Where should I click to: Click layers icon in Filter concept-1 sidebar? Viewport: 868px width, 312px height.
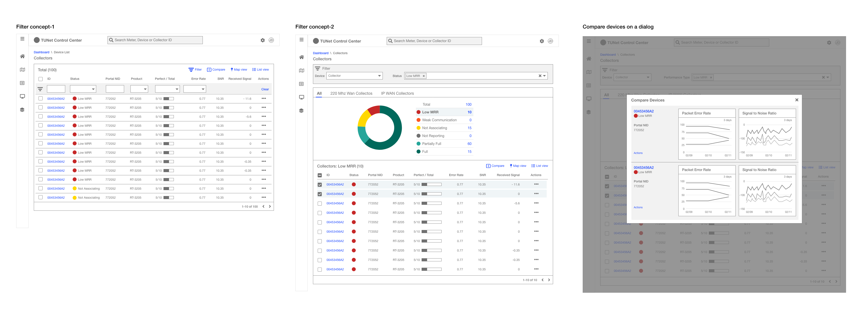(x=22, y=110)
